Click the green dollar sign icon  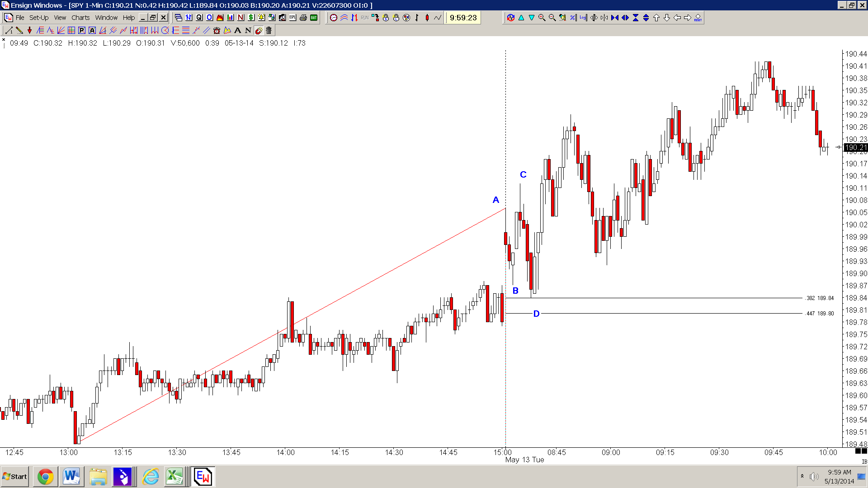(251, 18)
